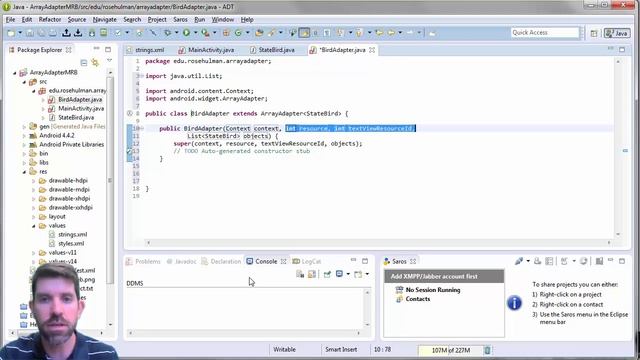Toggle Scroll Lock icon in Console view
640x360 pixels.
click(312, 274)
